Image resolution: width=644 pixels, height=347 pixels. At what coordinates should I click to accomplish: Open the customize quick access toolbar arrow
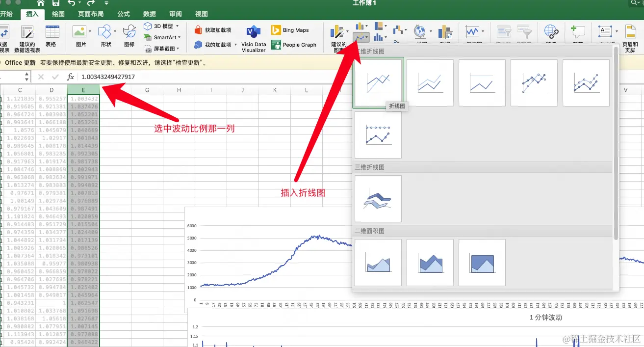coord(107,4)
